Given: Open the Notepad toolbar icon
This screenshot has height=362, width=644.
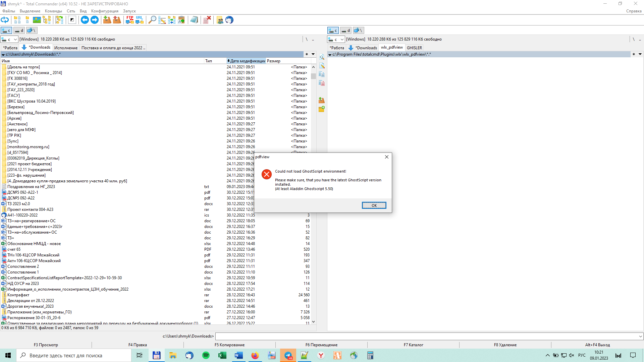Looking at the screenshot, I should tap(194, 20).
